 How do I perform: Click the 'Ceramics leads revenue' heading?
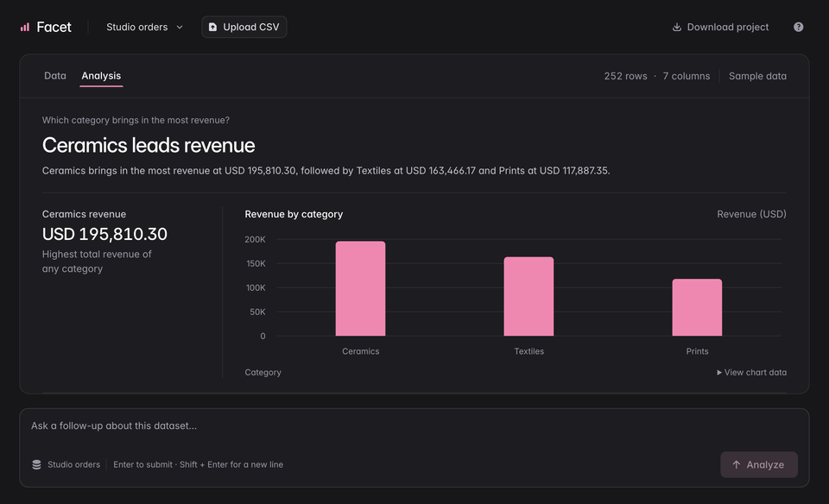tap(149, 145)
